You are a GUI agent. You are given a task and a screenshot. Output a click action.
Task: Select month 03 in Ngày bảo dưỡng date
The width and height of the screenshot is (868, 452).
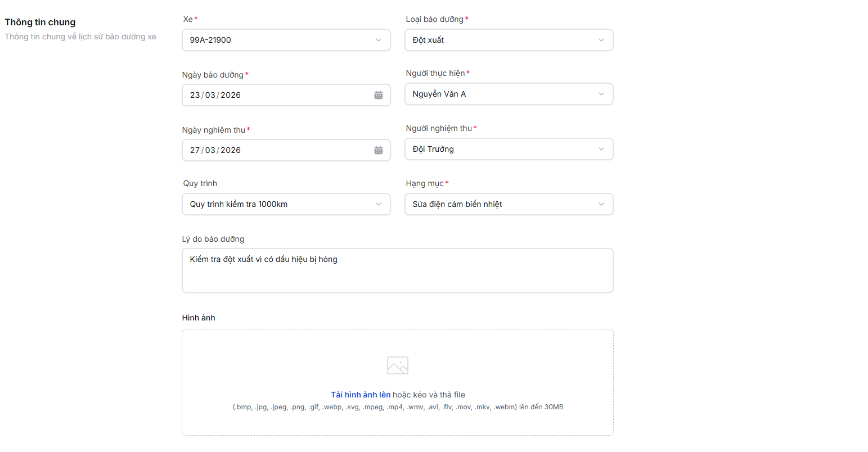210,95
